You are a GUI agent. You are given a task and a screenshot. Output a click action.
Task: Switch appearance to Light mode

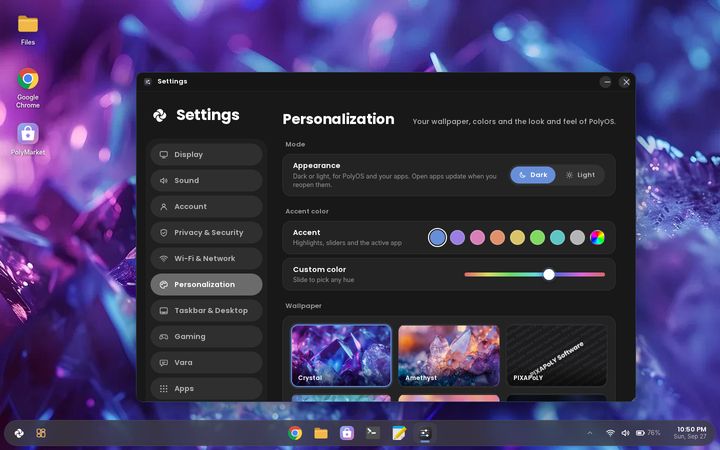click(x=580, y=175)
